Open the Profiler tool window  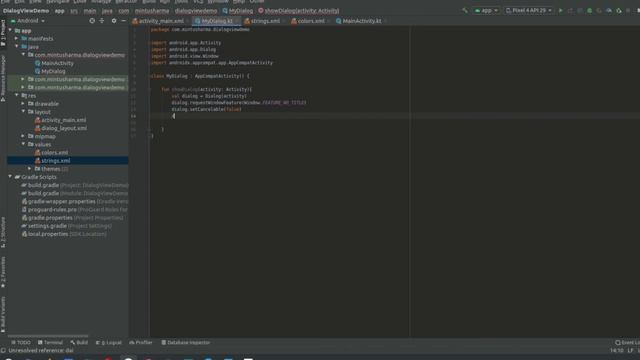click(x=141, y=342)
